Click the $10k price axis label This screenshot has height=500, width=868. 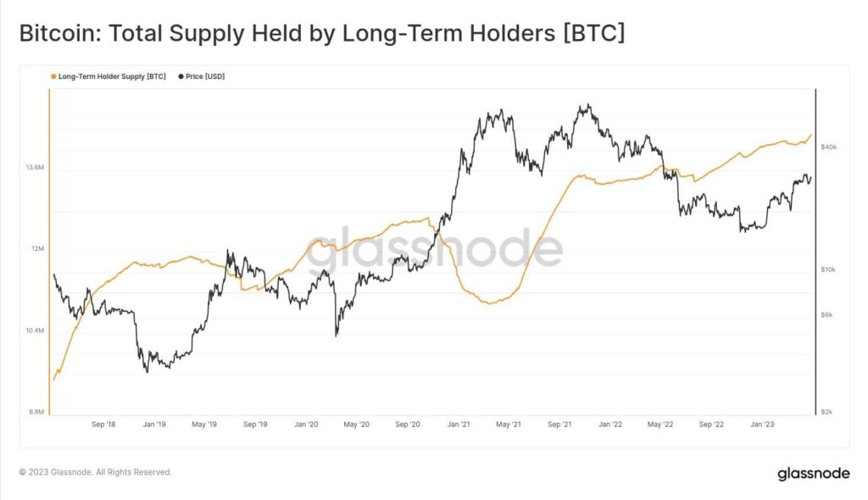829,269
